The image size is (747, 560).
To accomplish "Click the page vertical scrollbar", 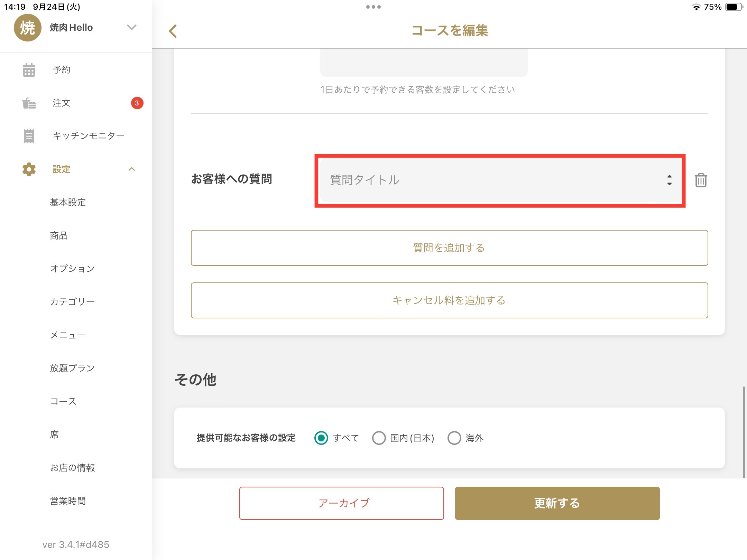I will coord(743,432).
